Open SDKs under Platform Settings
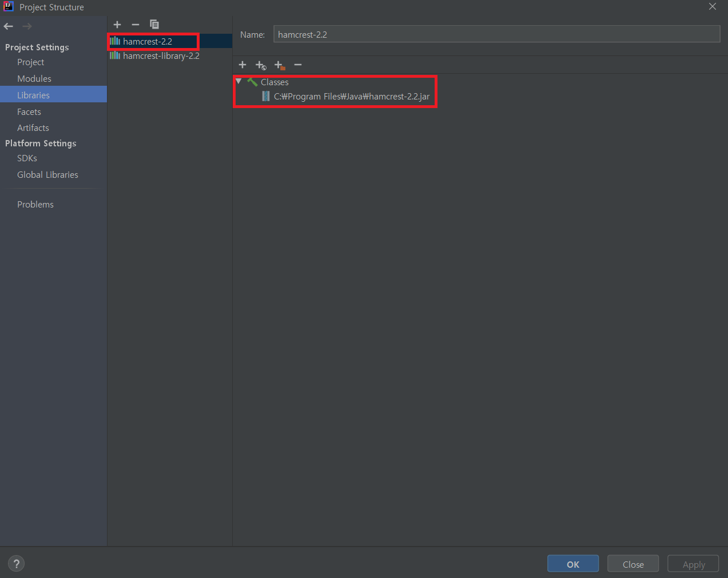 [27, 158]
